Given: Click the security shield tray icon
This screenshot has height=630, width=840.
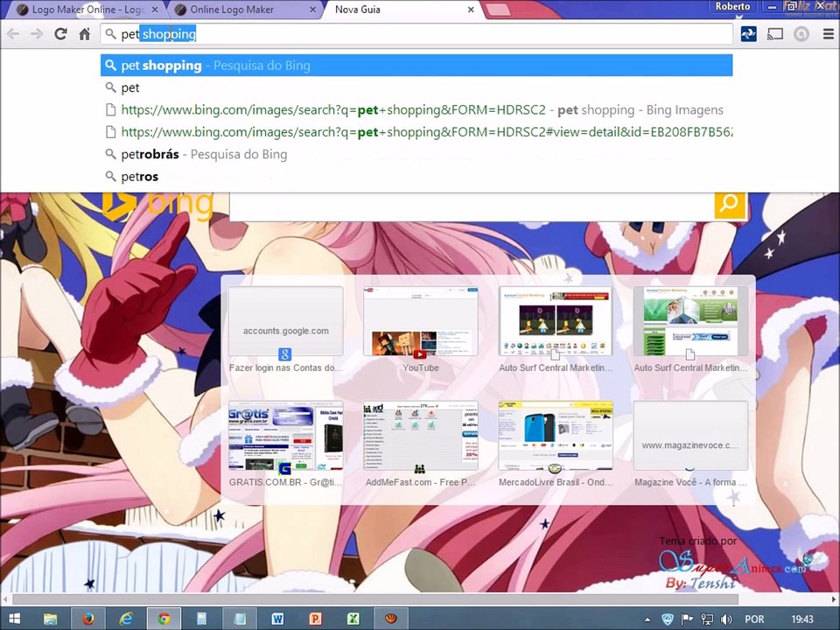Looking at the screenshot, I should (668, 619).
